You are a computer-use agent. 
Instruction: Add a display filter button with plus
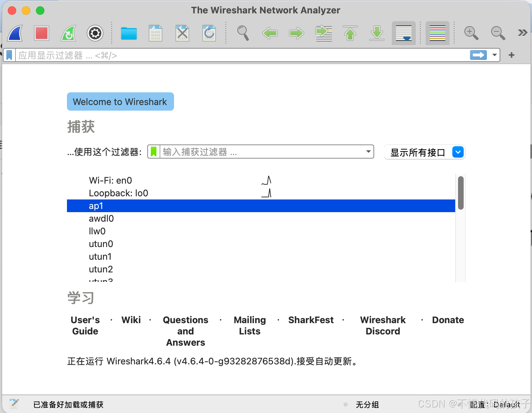coord(512,55)
